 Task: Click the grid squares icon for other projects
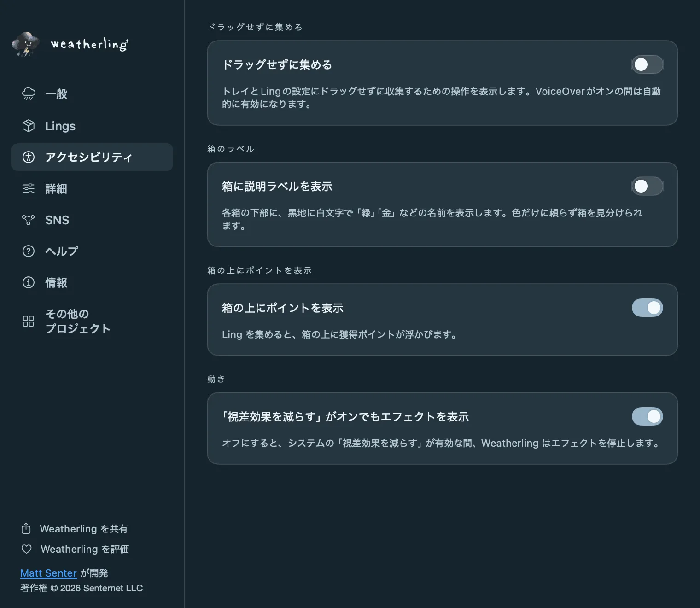click(x=29, y=321)
